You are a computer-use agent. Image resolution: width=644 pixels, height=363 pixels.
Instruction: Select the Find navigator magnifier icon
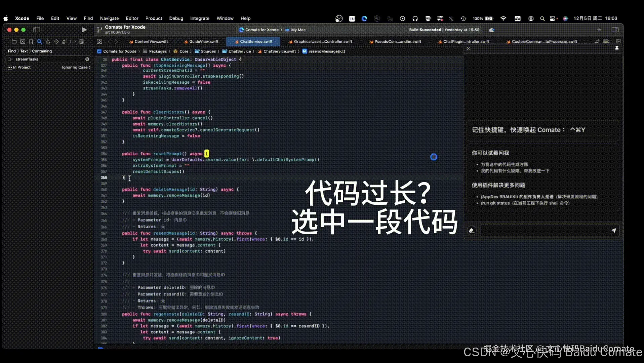coord(39,42)
